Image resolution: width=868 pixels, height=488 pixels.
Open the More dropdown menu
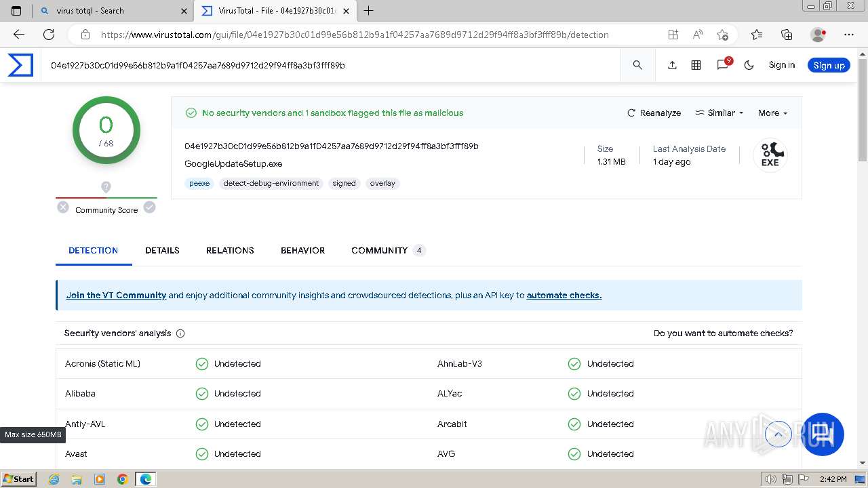[772, 113]
